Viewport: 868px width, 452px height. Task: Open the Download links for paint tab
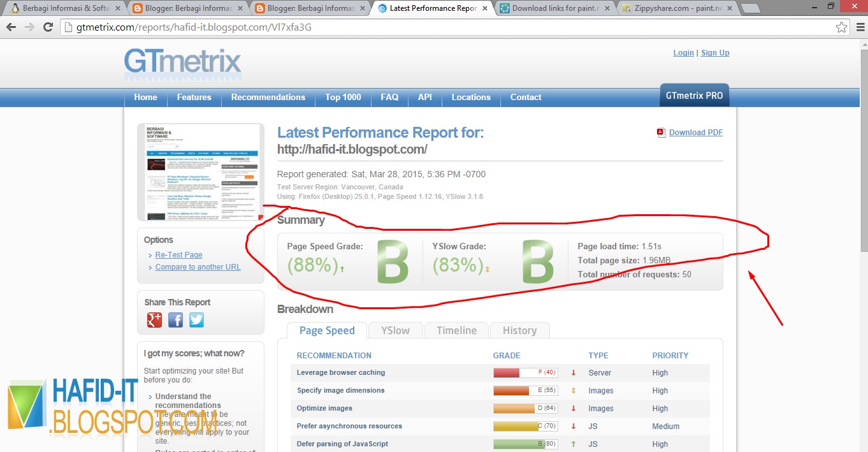coord(553,8)
